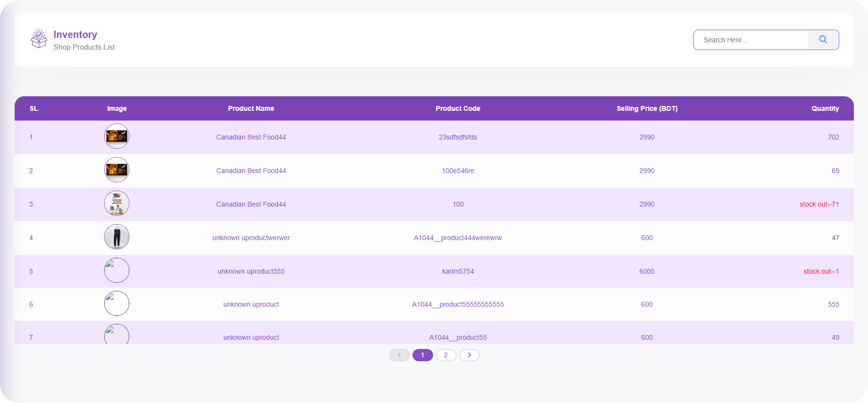Click the search magnifier icon
868x403 pixels.
point(823,40)
